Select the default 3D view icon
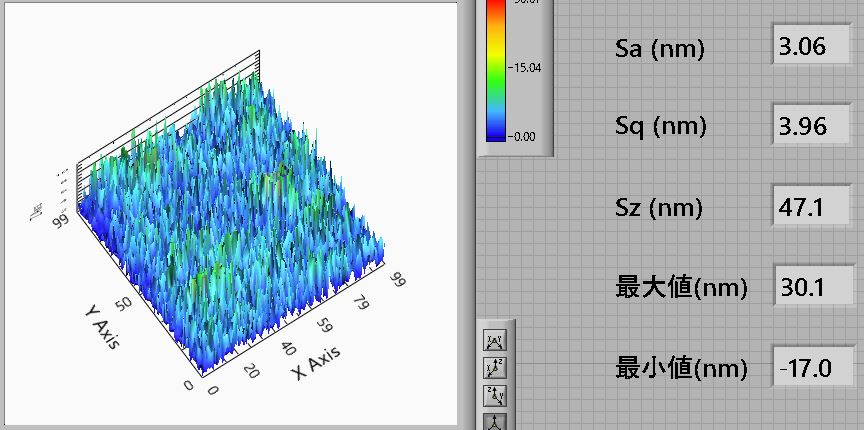The image size is (864, 430). [495, 421]
